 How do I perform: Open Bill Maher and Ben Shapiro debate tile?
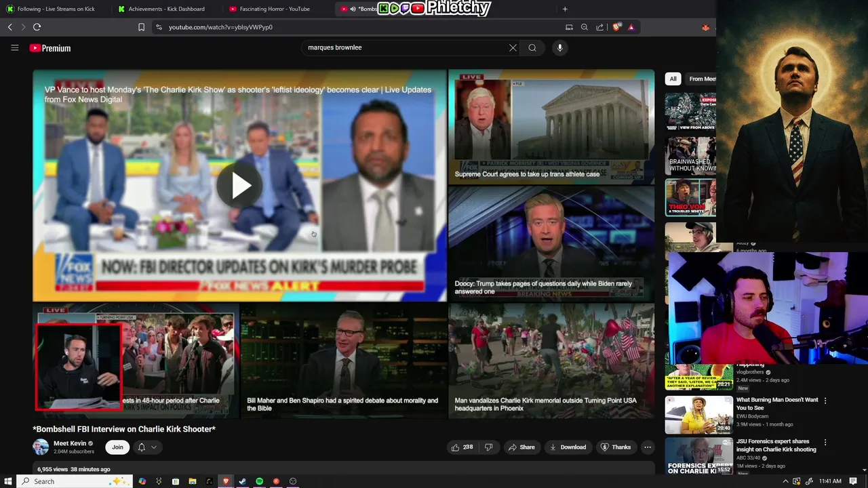[x=343, y=360]
